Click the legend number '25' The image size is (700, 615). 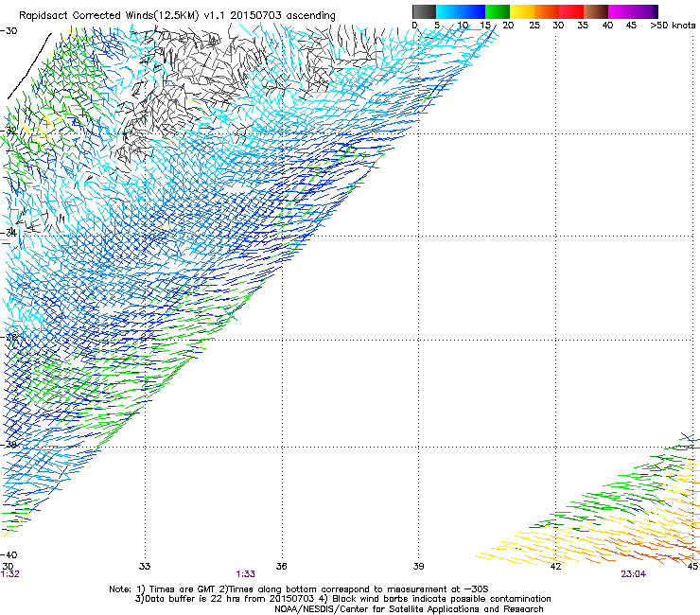coord(534,26)
